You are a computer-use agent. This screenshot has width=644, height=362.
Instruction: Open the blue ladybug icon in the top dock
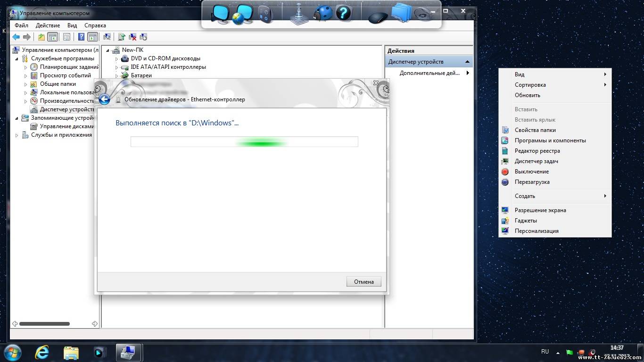pyautogui.click(x=323, y=13)
